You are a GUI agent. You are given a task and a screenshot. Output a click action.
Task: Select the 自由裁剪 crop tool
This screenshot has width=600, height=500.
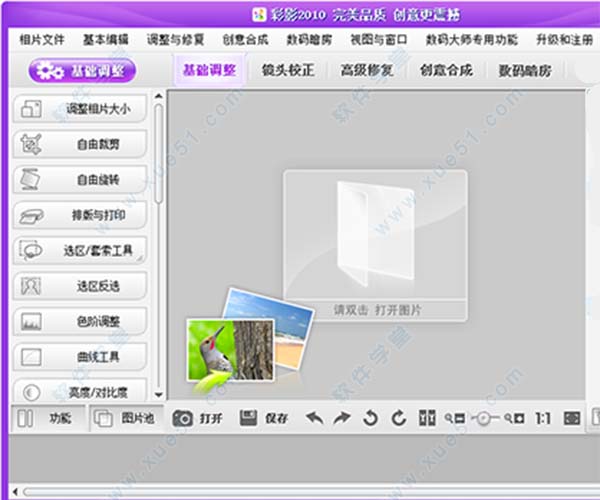point(80,144)
